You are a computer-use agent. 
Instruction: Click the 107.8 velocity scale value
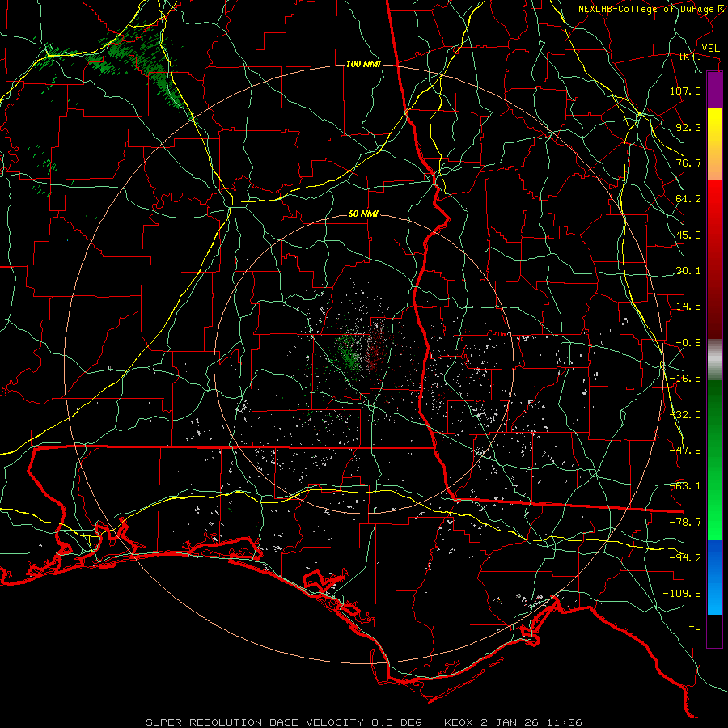tap(685, 91)
